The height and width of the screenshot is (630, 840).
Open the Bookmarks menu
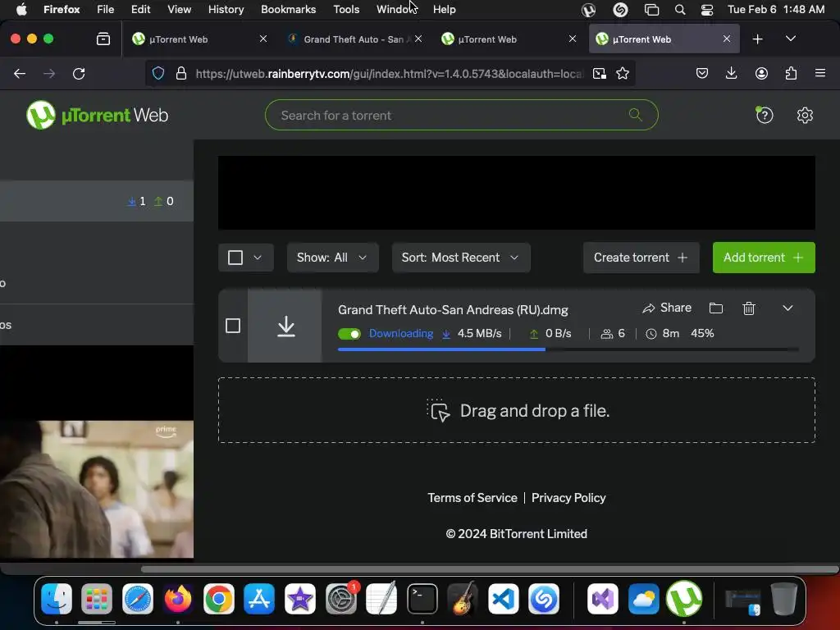tap(288, 9)
